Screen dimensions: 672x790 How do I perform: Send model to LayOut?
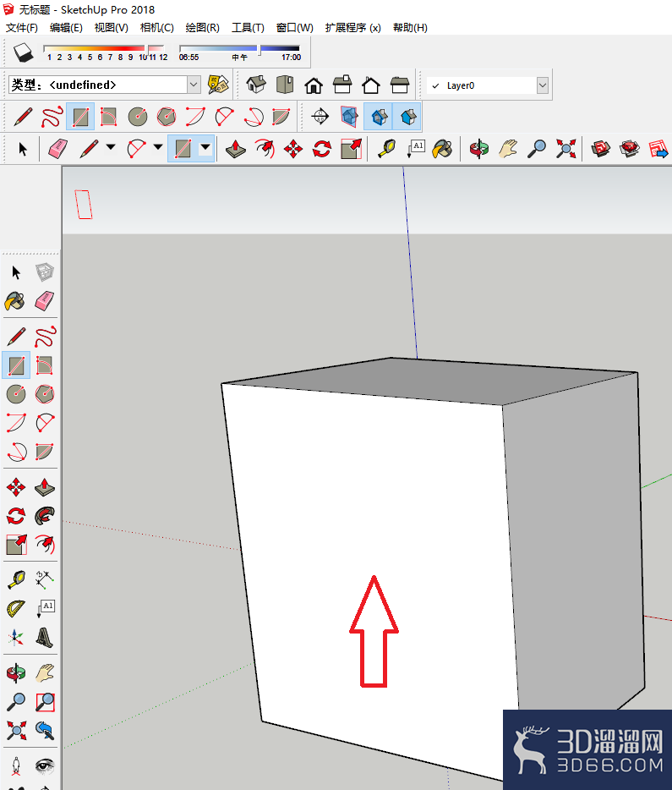point(658,149)
